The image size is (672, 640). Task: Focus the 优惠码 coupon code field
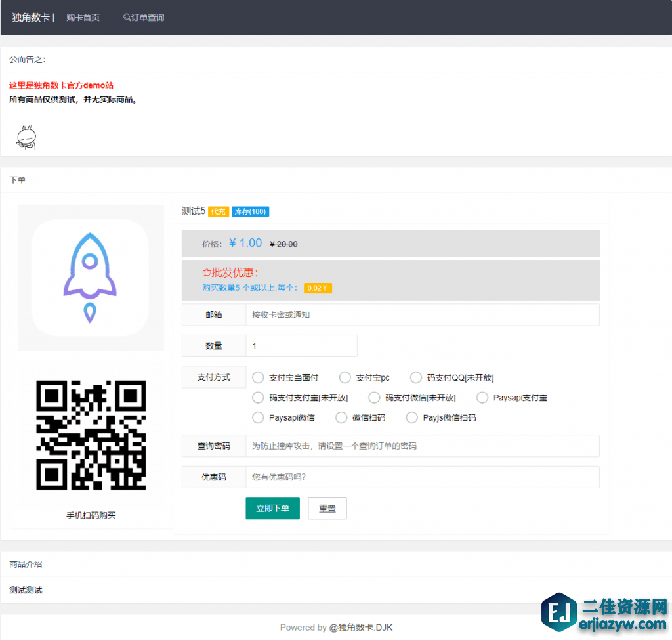click(423, 477)
